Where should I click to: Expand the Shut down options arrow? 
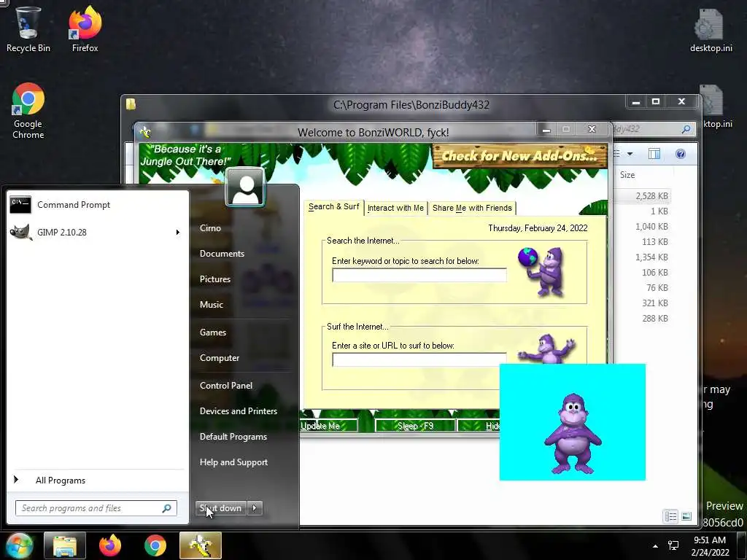(255, 508)
